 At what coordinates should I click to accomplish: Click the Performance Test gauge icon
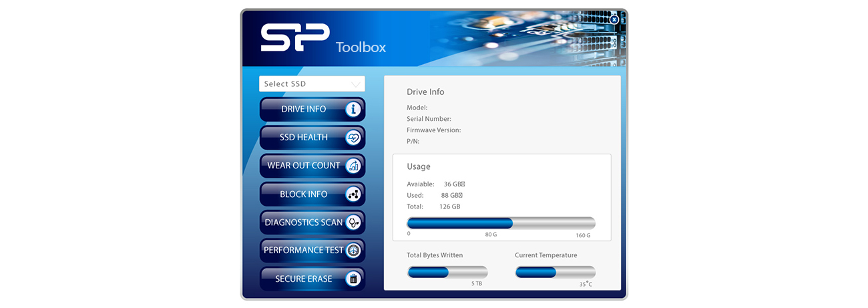click(353, 251)
